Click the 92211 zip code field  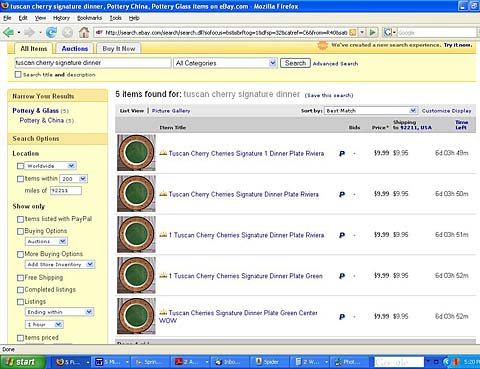(x=66, y=190)
